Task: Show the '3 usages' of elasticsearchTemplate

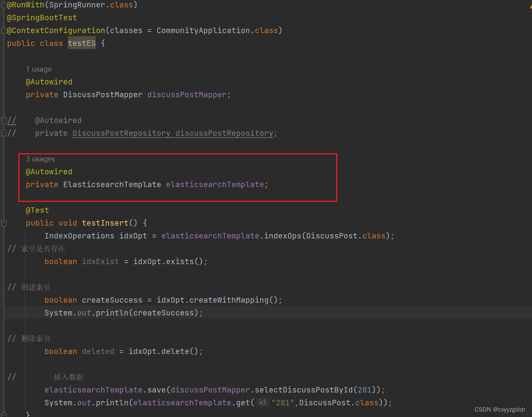Action: [40, 159]
